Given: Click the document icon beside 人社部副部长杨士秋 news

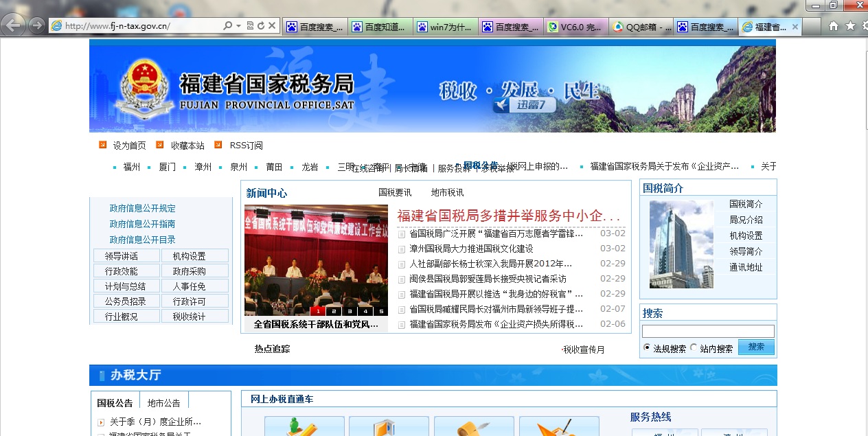Looking at the screenshot, I should [x=402, y=264].
